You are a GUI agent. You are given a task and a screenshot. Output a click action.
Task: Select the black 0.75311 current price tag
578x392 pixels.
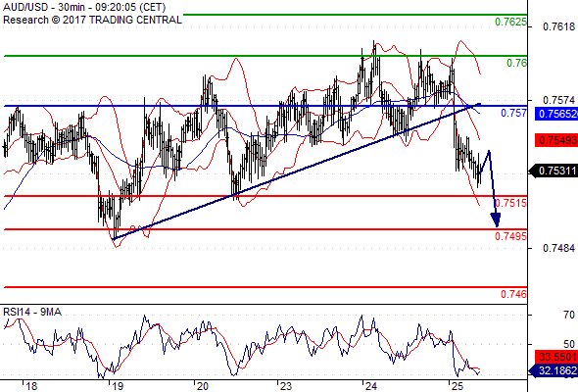[x=554, y=171]
